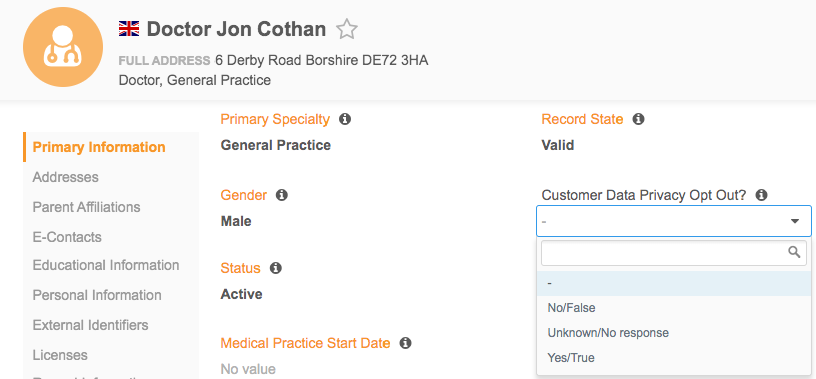Click the info icon next to Gender
Viewport: 816px width, 379px height.
pos(282,195)
